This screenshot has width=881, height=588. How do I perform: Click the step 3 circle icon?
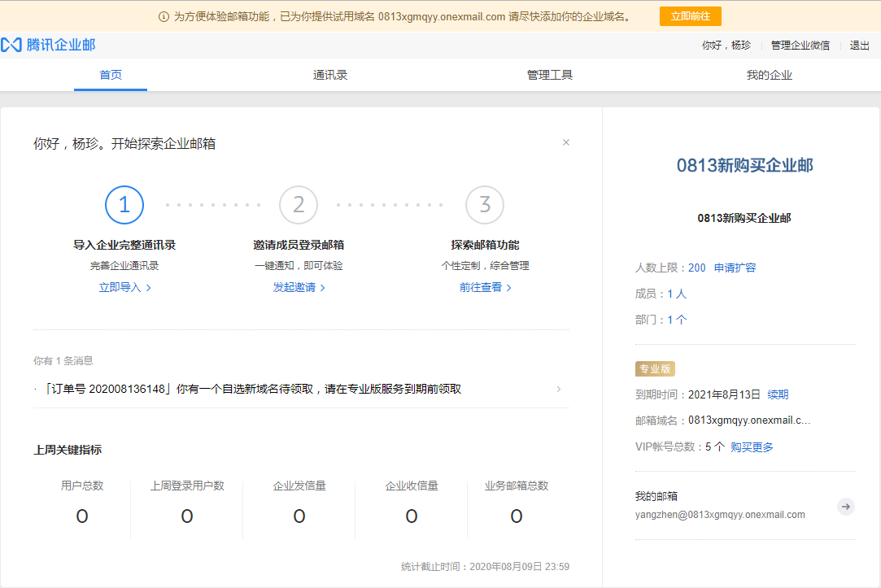[485, 205]
